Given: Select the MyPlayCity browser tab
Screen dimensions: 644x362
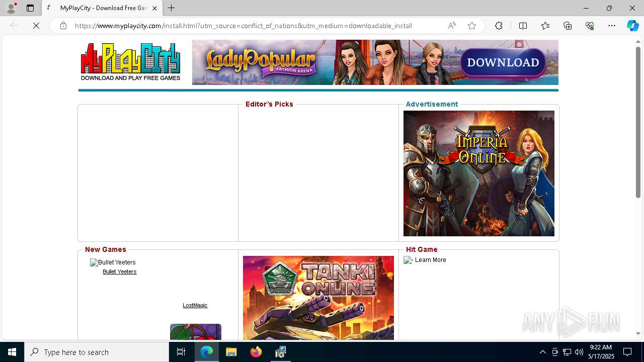Looking at the screenshot, I should pyautogui.click(x=102, y=8).
